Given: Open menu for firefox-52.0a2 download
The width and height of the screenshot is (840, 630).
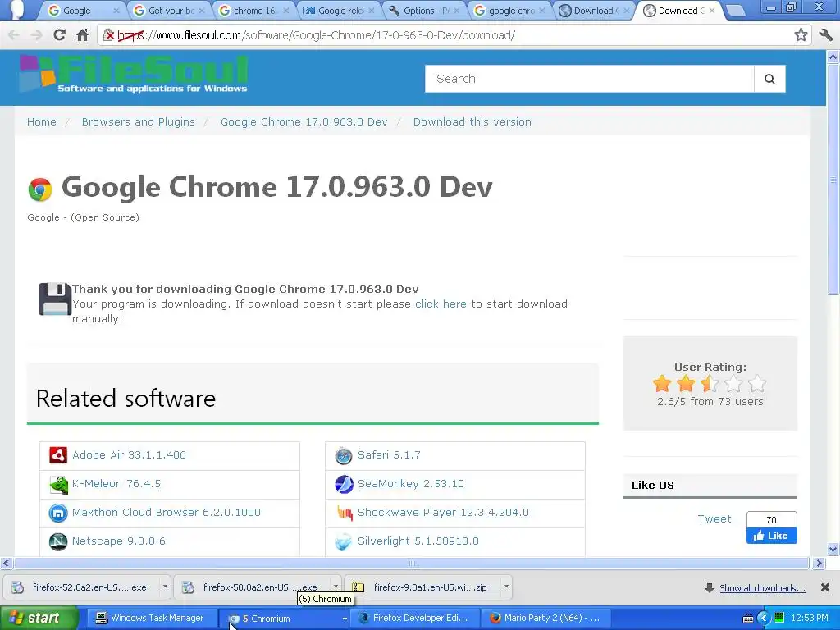Looking at the screenshot, I should 164,587.
